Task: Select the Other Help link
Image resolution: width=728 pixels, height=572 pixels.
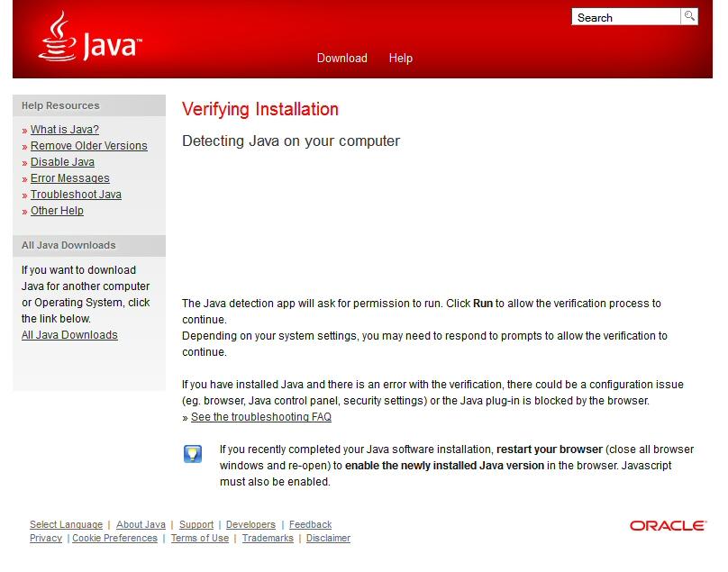Action: 57,211
